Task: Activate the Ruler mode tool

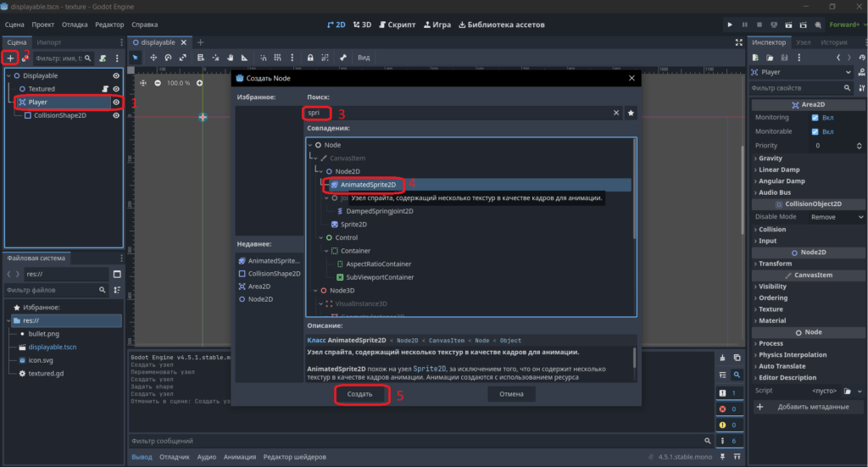Action: 244,58
